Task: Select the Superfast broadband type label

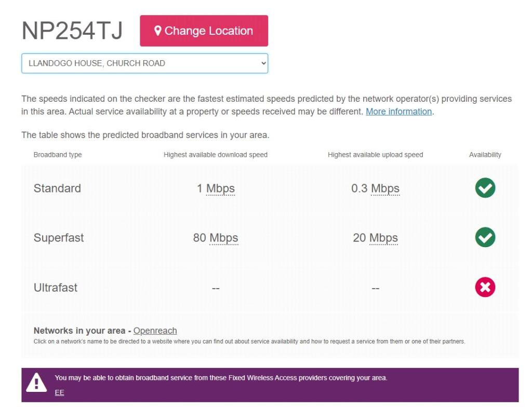Action: click(x=59, y=238)
